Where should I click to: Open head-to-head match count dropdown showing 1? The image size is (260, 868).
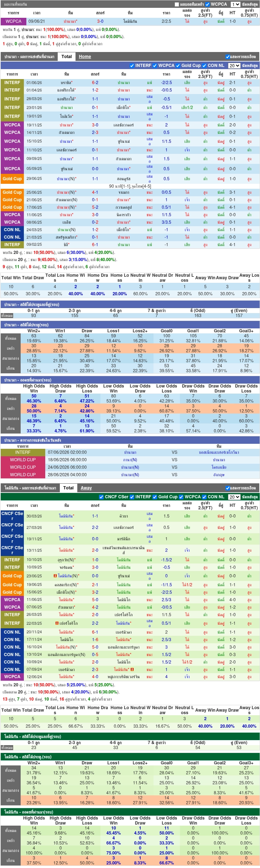pos(235,4)
